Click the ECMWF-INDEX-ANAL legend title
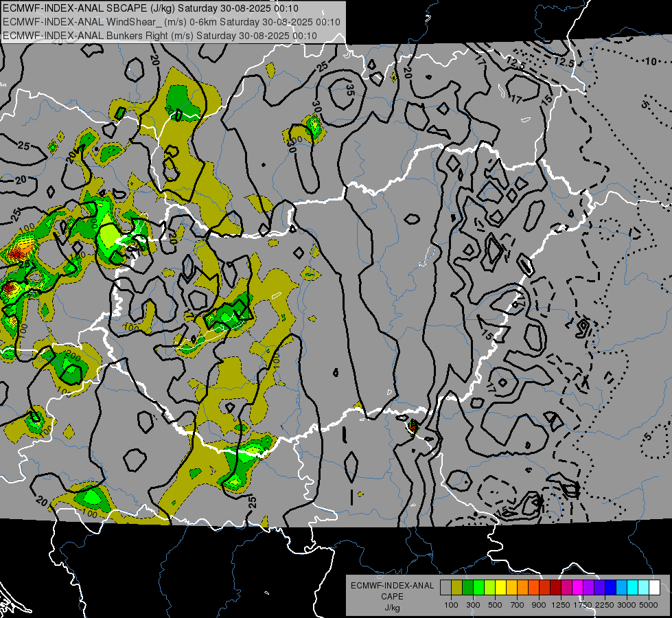 (392, 586)
